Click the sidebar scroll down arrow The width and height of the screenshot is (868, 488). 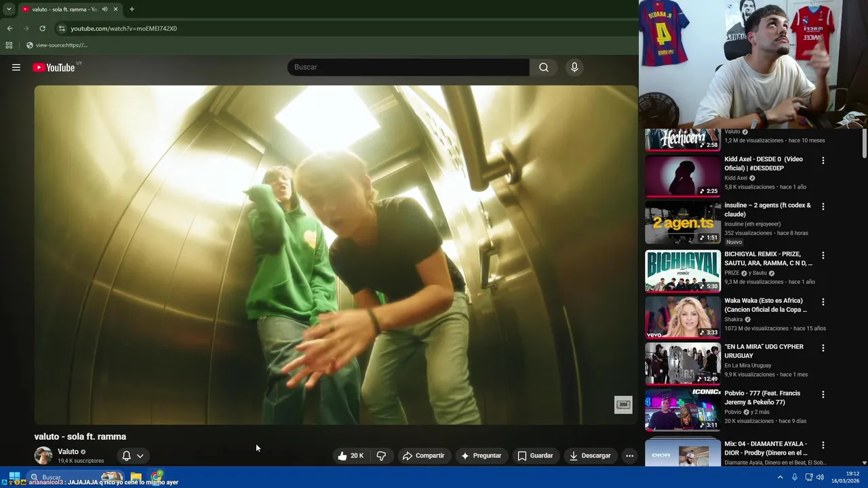click(x=865, y=463)
